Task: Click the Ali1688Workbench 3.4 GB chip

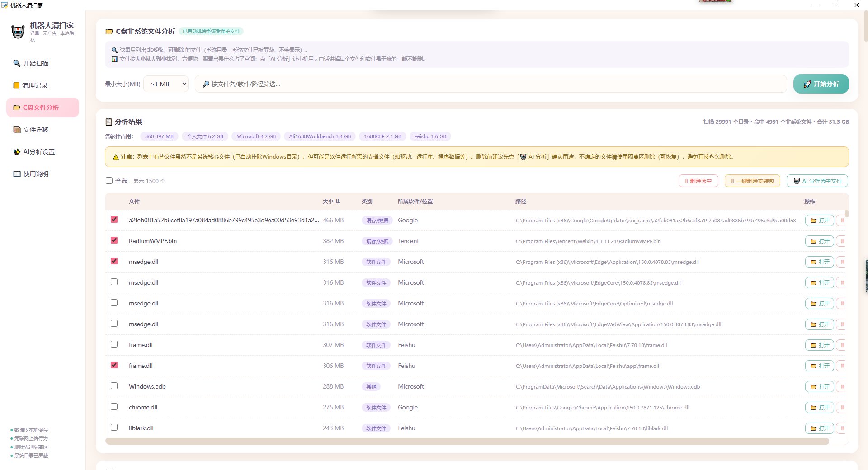Action: [x=320, y=136]
